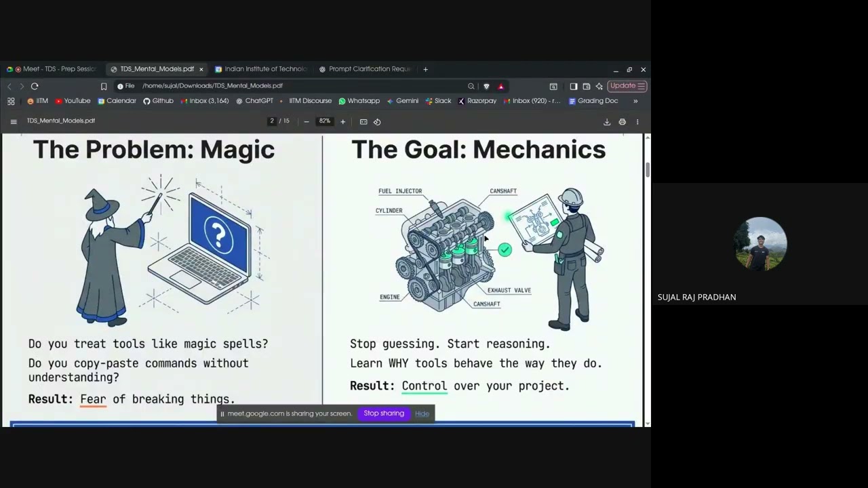Go back in browser history
Viewport: 868px width, 488px height.
tap(9, 86)
